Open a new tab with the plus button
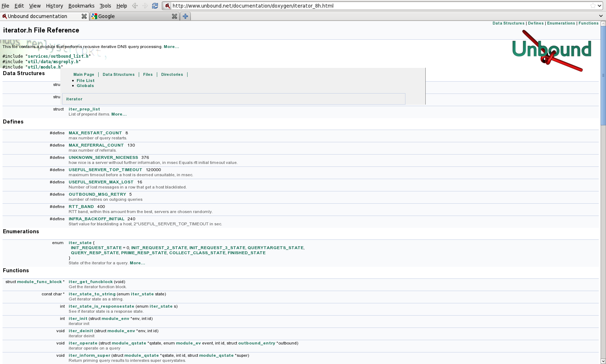This screenshot has width=606, height=364. [185, 16]
